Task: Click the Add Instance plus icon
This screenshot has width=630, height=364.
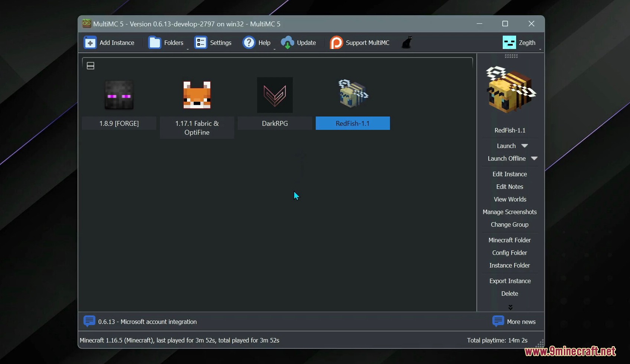Action: 90,43
